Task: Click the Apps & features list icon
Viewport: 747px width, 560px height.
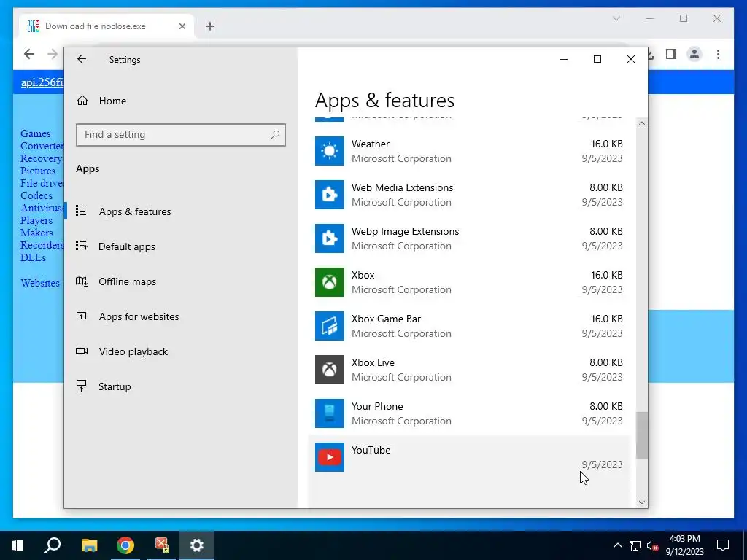Action: coord(82,211)
